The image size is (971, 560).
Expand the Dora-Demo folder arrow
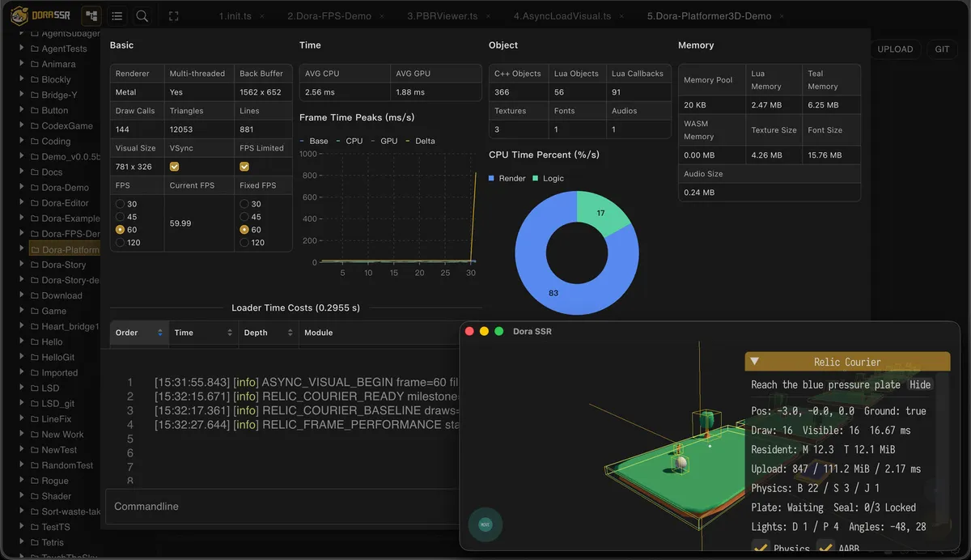pyautogui.click(x=22, y=187)
